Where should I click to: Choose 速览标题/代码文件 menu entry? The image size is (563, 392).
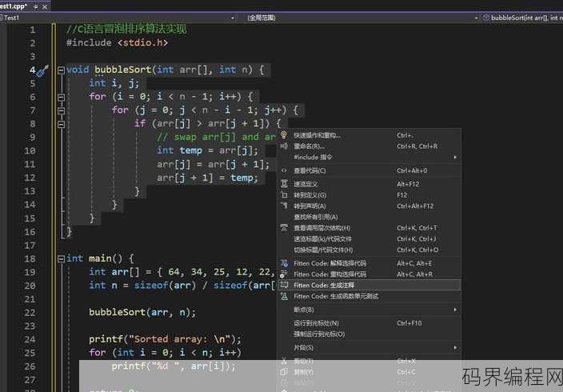(369, 239)
